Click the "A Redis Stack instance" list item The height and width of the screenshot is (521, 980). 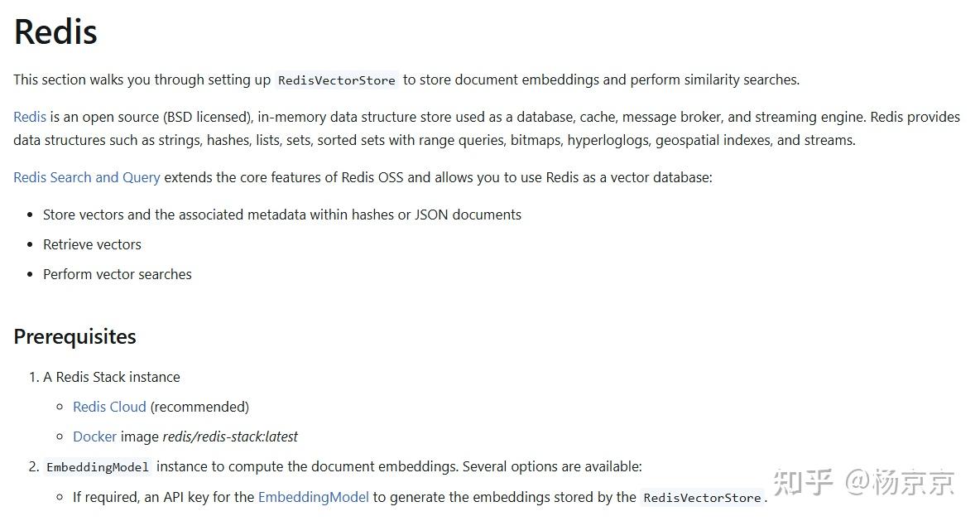click(x=111, y=377)
